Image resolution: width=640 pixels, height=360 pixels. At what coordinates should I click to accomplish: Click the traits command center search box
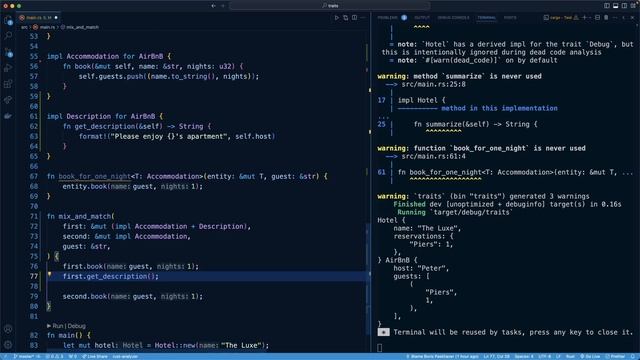pos(330,6)
